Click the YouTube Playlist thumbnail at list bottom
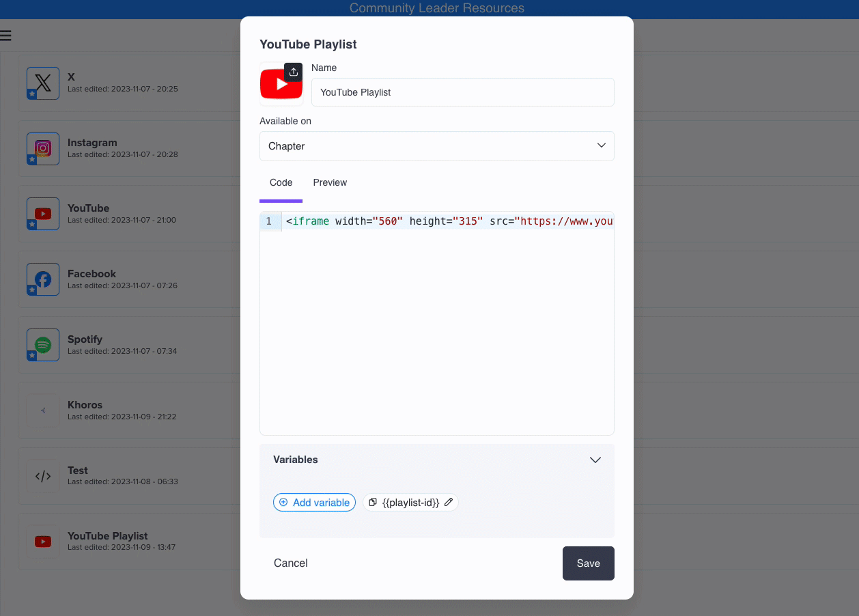 coord(42,542)
